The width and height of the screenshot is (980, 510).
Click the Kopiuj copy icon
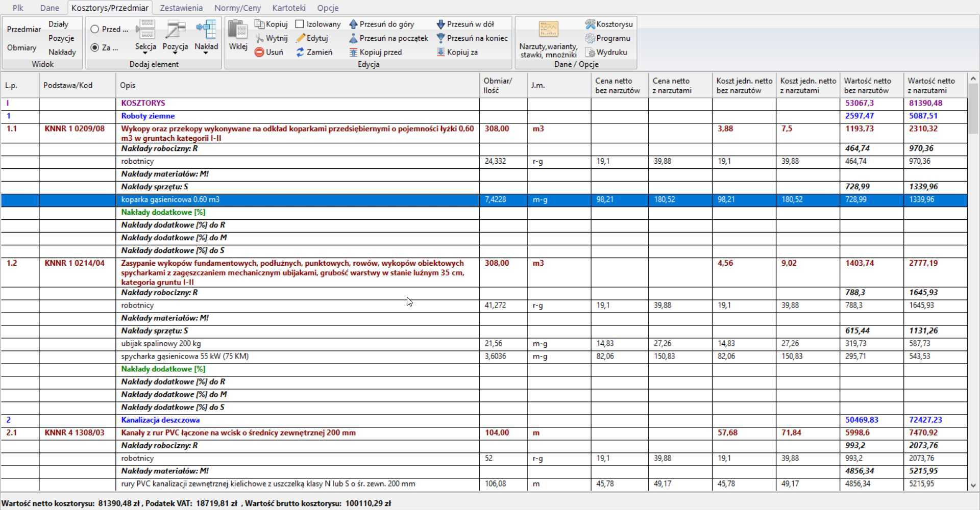(x=259, y=24)
